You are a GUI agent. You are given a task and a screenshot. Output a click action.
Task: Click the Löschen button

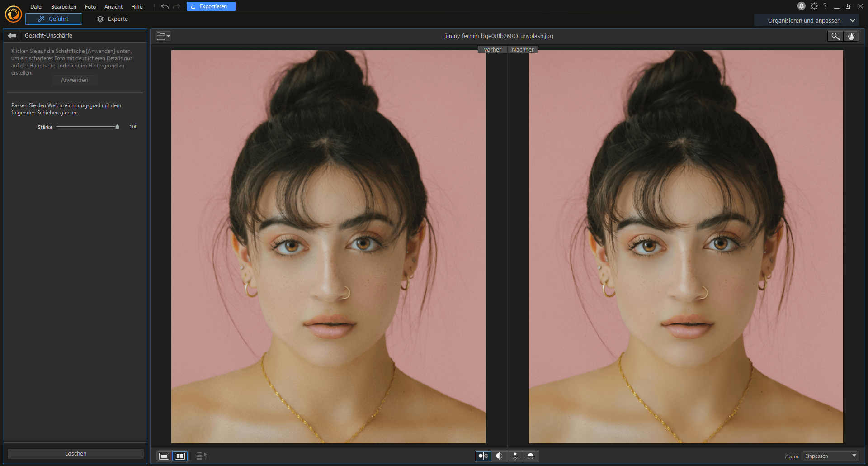(75, 453)
